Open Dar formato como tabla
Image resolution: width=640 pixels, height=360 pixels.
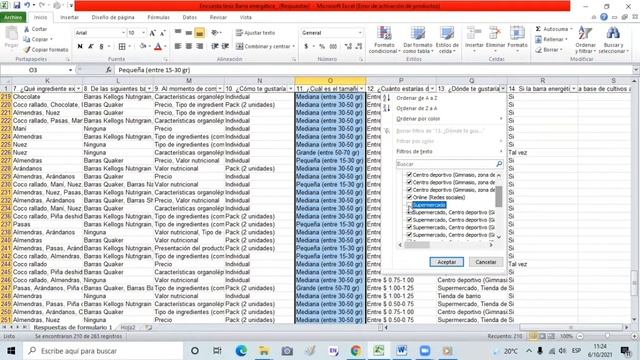click(418, 40)
